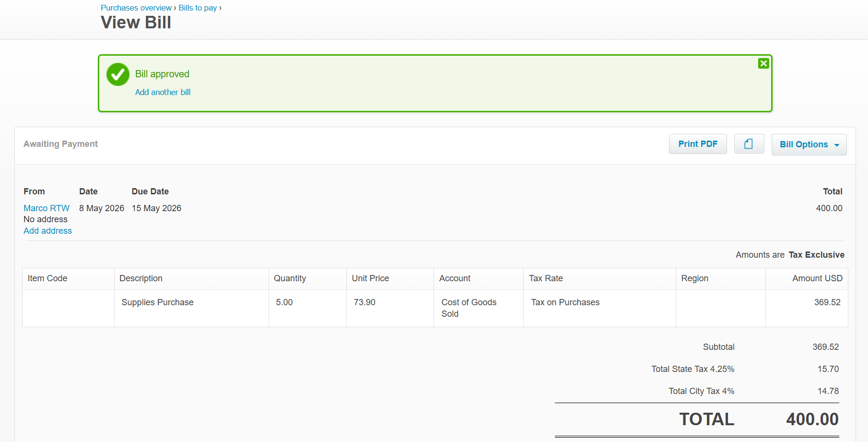Image resolution: width=868 pixels, height=442 pixels.
Task: Open the Marco RTW contact link
Action: coord(47,208)
